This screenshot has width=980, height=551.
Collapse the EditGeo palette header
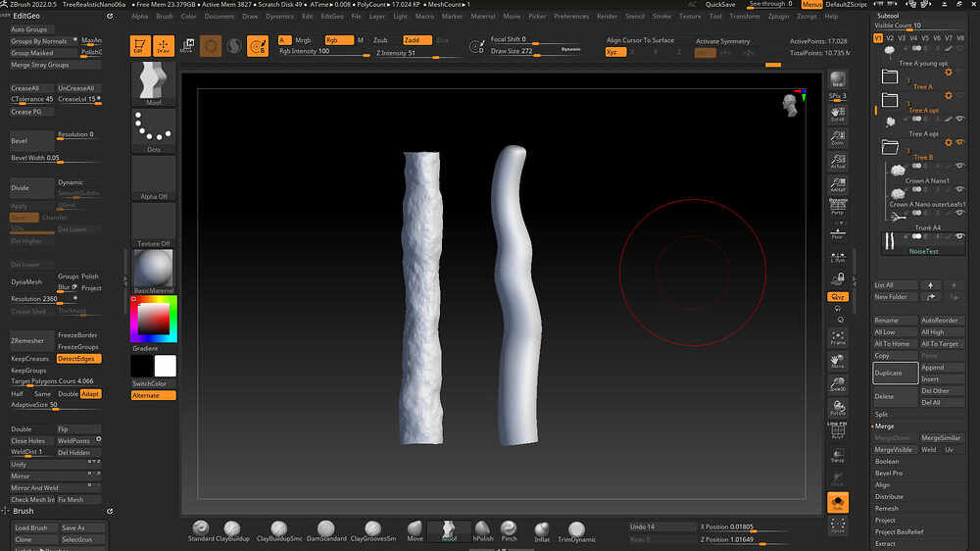click(x=26, y=16)
